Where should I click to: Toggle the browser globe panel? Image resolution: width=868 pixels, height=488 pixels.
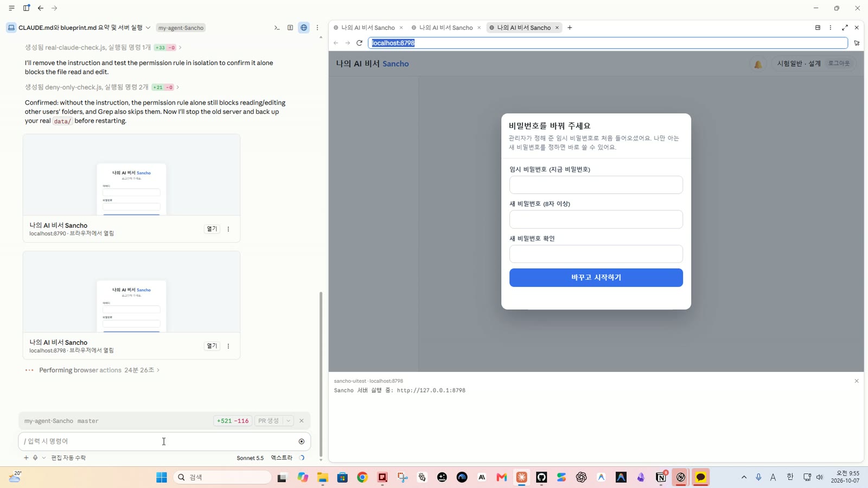point(304,28)
